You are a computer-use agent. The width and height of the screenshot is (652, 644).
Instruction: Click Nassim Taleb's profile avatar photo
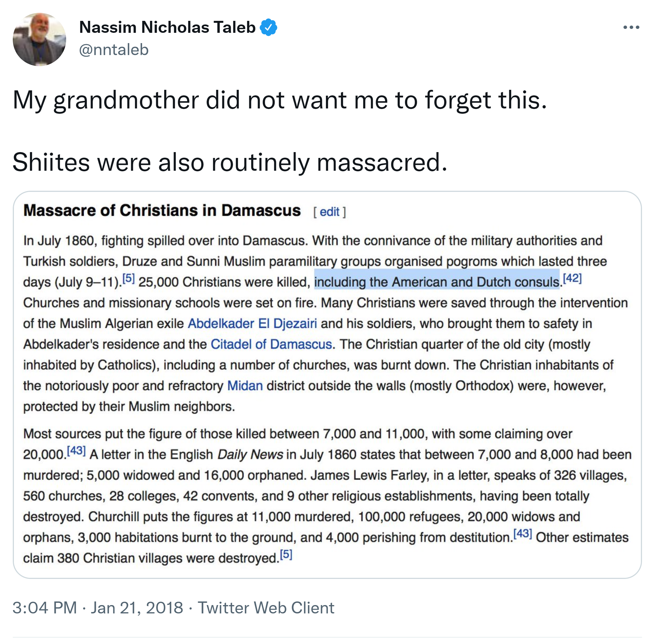click(39, 39)
